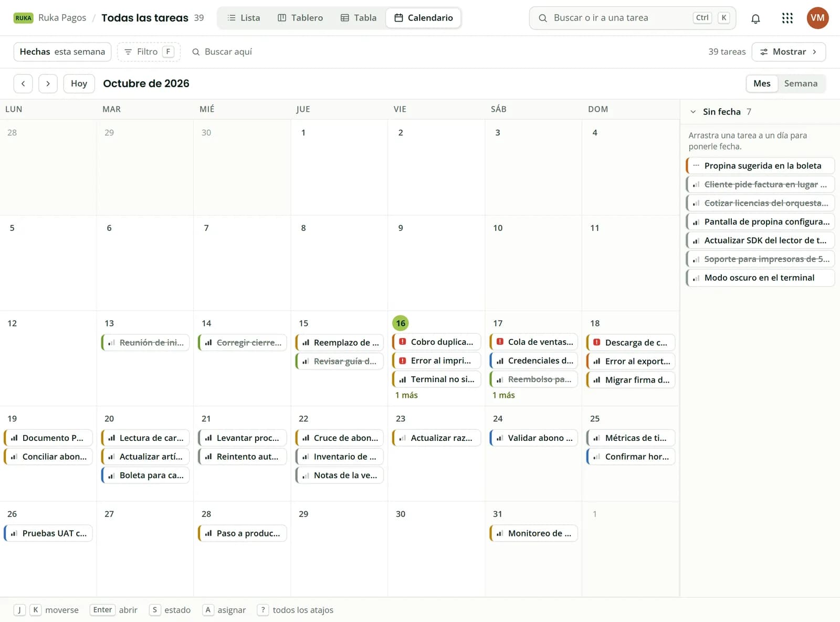The width and height of the screenshot is (840, 622).
Task: Open task Validar abono on day 24
Action: [x=533, y=438]
